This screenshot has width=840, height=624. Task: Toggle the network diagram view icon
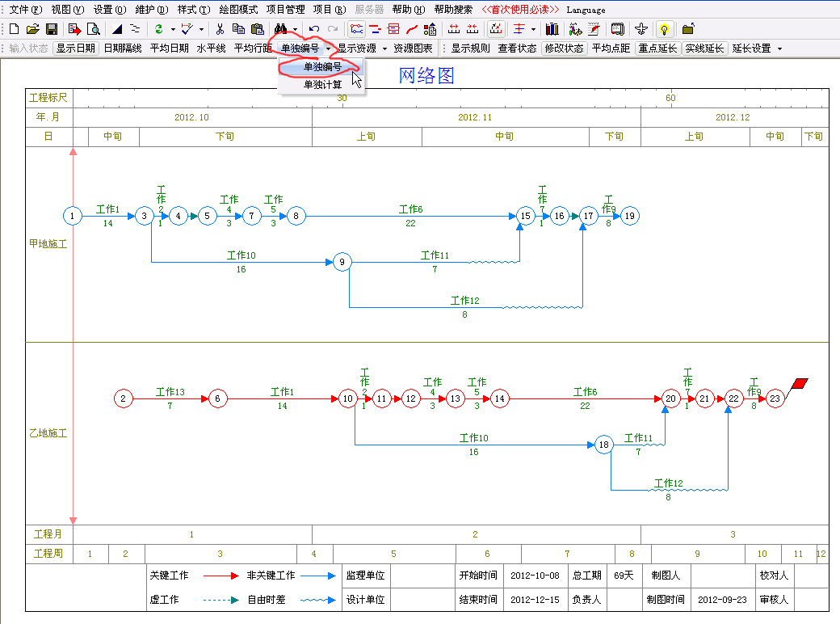356,29
